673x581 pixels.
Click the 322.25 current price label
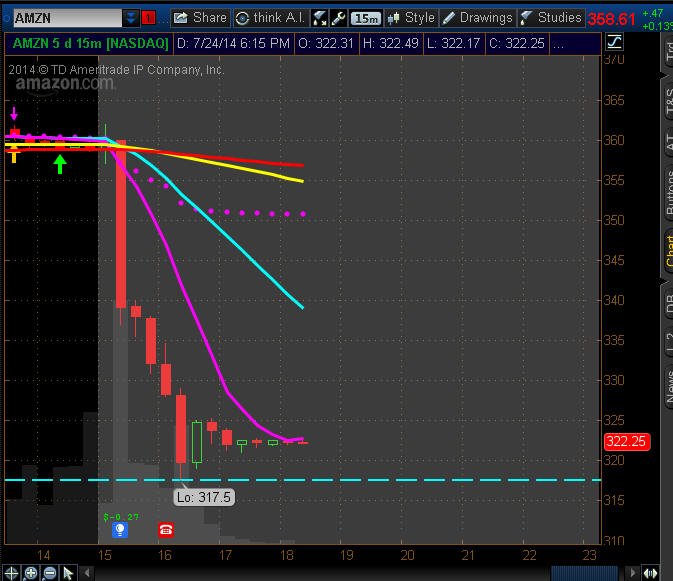click(x=626, y=442)
